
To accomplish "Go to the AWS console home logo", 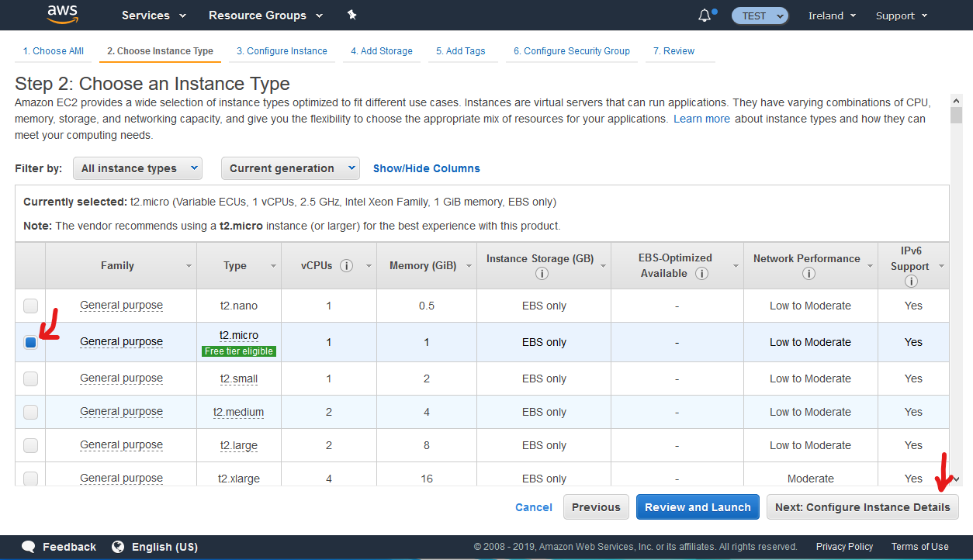I will (62, 15).
